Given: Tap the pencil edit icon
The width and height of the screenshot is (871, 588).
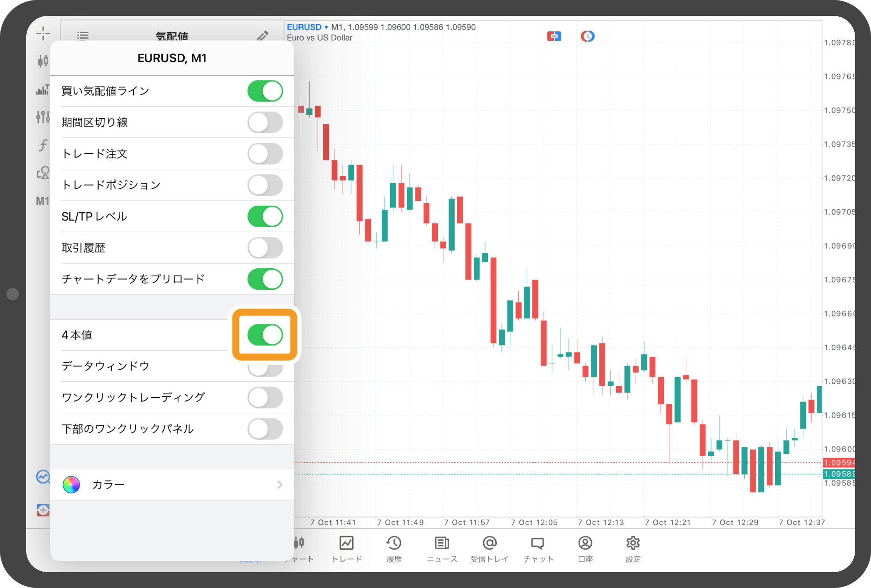Looking at the screenshot, I should tap(263, 36).
